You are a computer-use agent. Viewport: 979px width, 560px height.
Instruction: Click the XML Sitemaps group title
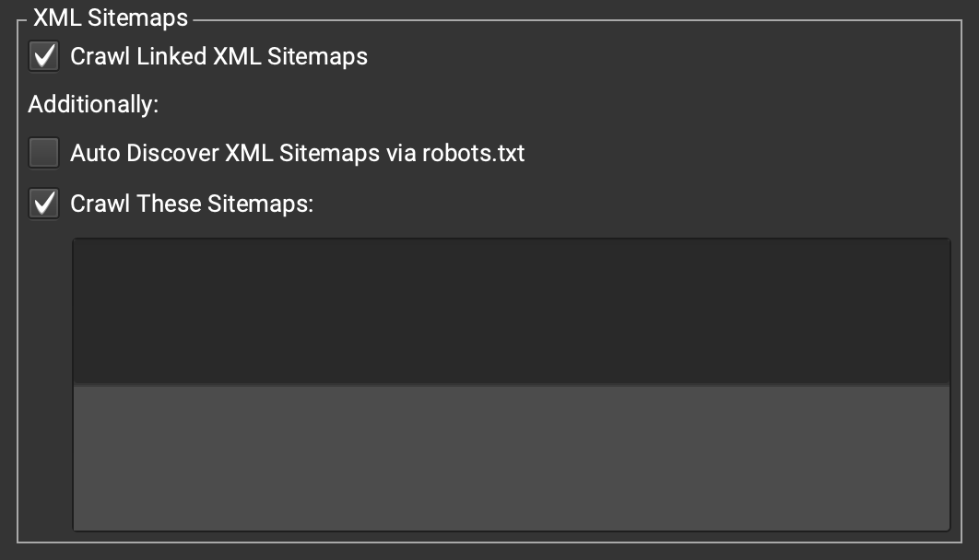[111, 17]
